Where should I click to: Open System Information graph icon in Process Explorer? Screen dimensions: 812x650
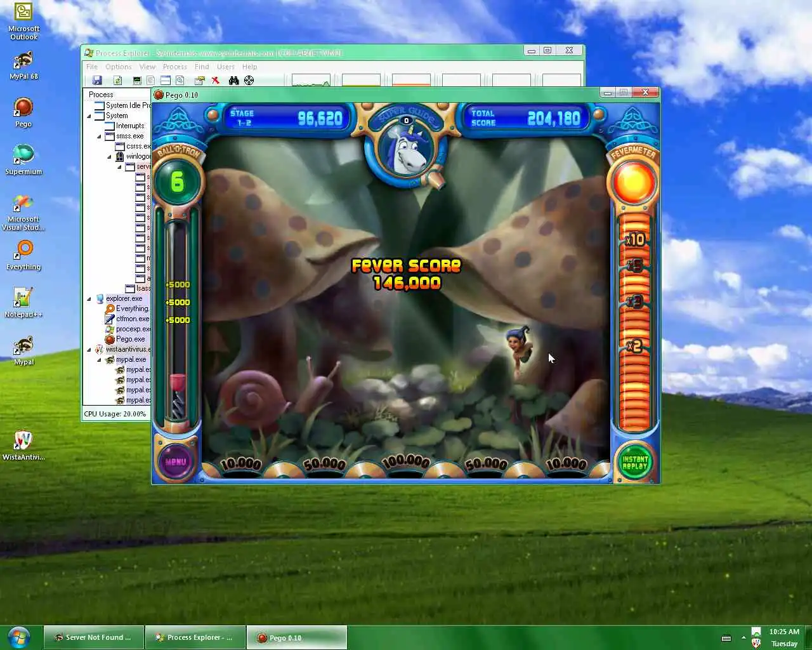136,81
